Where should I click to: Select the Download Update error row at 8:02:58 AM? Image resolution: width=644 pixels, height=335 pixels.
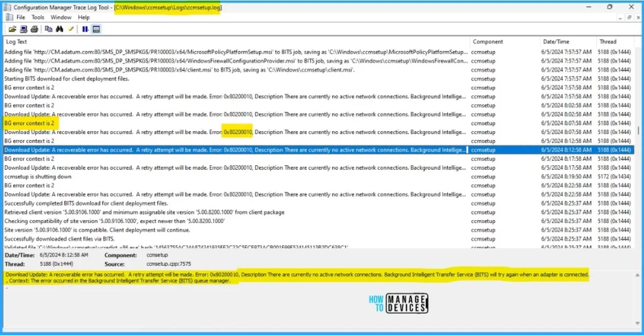click(x=319, y=114)
